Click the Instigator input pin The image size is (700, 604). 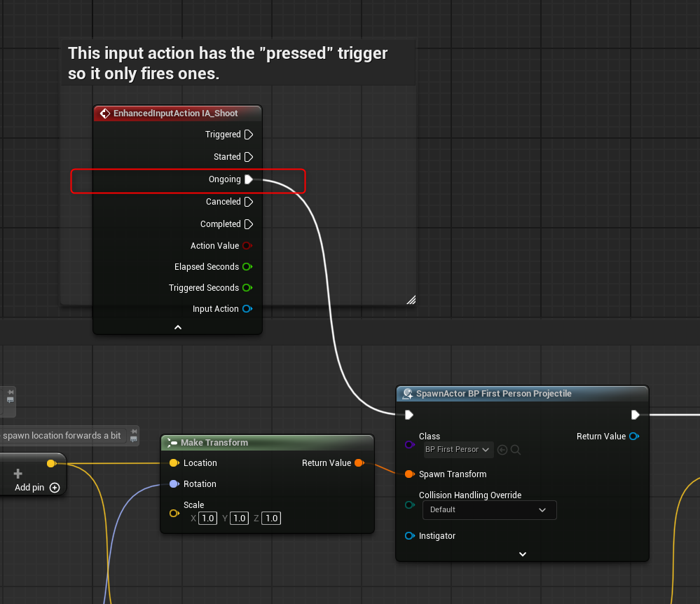[409, 536]
